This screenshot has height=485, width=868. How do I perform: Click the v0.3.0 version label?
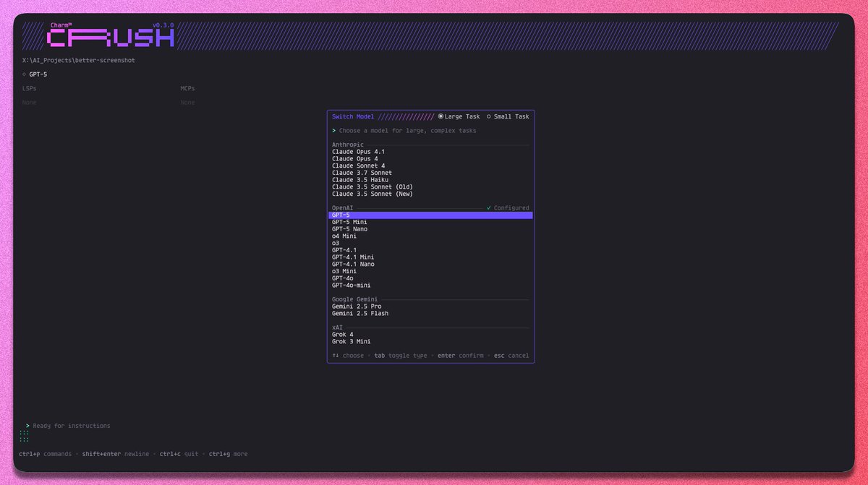163,25
